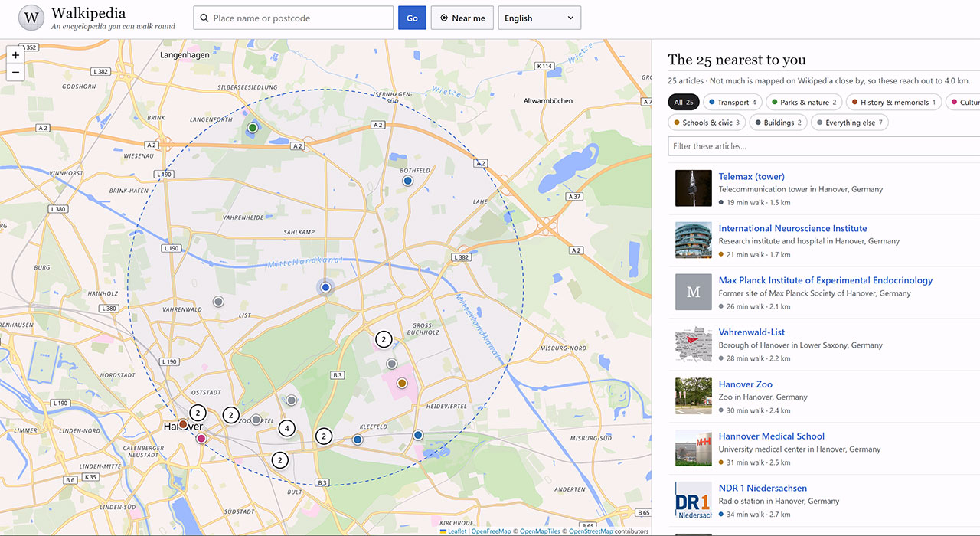Open the 2-cluster just north of Bult
Image resolution: width=980 pixels, height=536 pixels.
pyautogui.click(x=280, y=460)
